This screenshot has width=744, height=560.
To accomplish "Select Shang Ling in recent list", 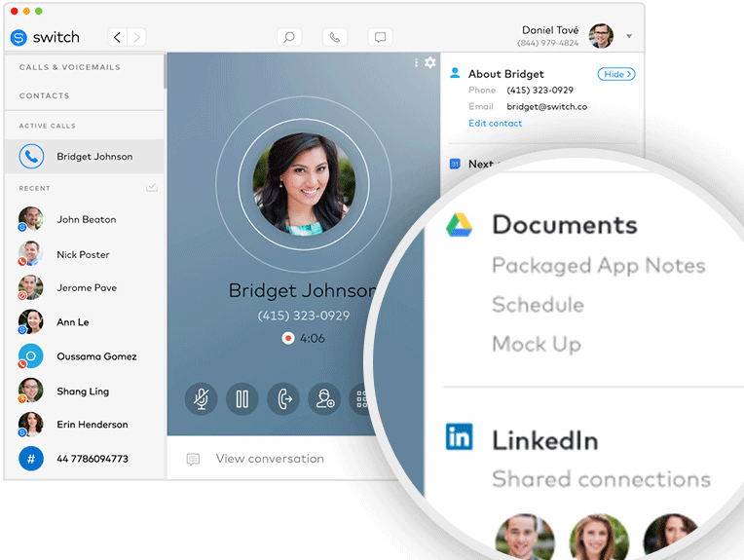I will [85, 391].
